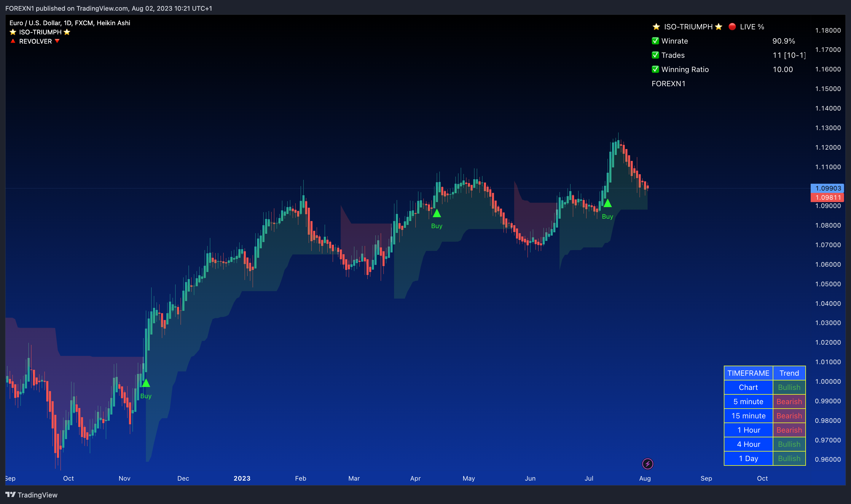
Task: Click the red down triangle after REVOLVER
Action: point(57,41)
